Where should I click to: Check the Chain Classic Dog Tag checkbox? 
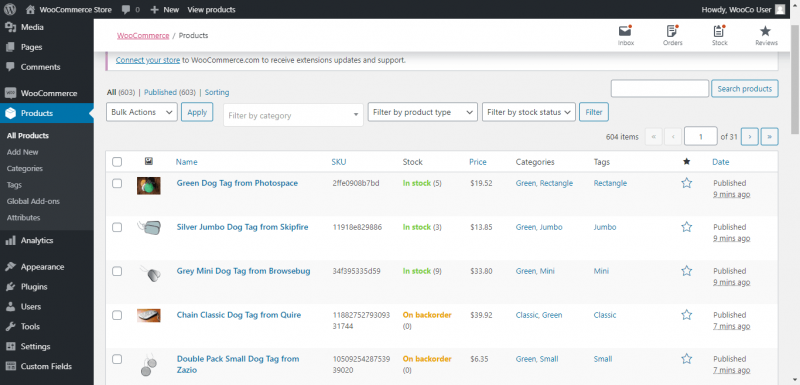click(x=117, y=315)
